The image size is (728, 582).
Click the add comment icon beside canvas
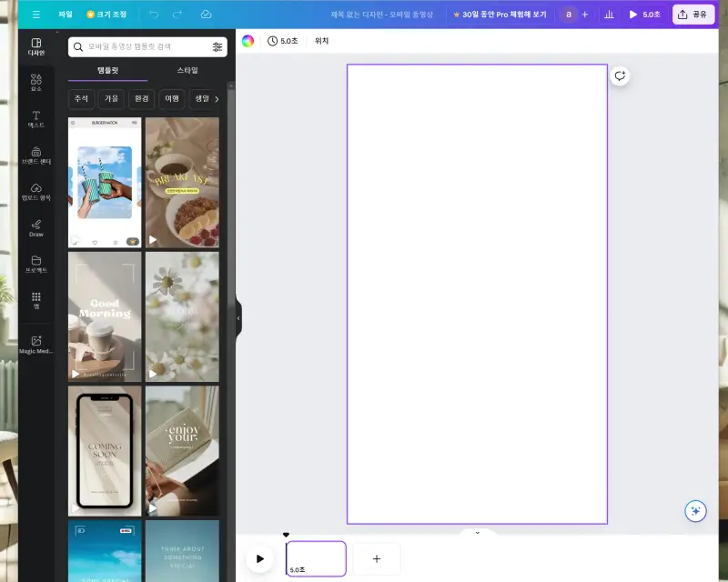point(620,75)
